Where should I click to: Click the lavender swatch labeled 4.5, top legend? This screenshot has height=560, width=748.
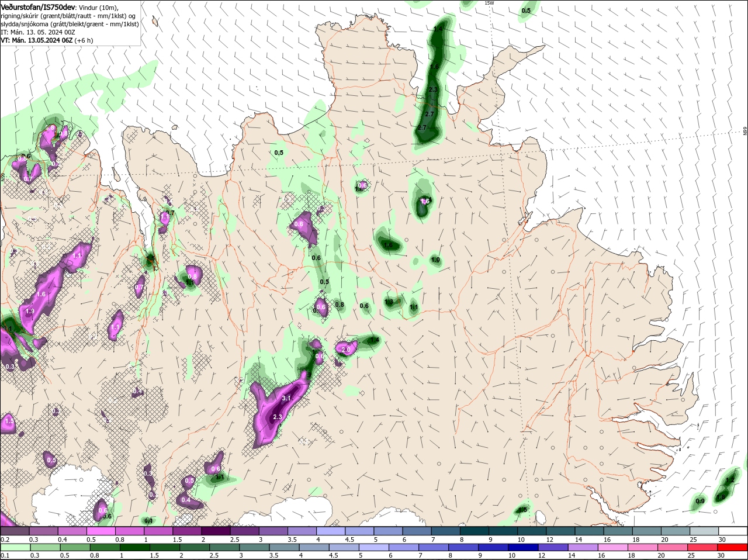click(360, 531)
